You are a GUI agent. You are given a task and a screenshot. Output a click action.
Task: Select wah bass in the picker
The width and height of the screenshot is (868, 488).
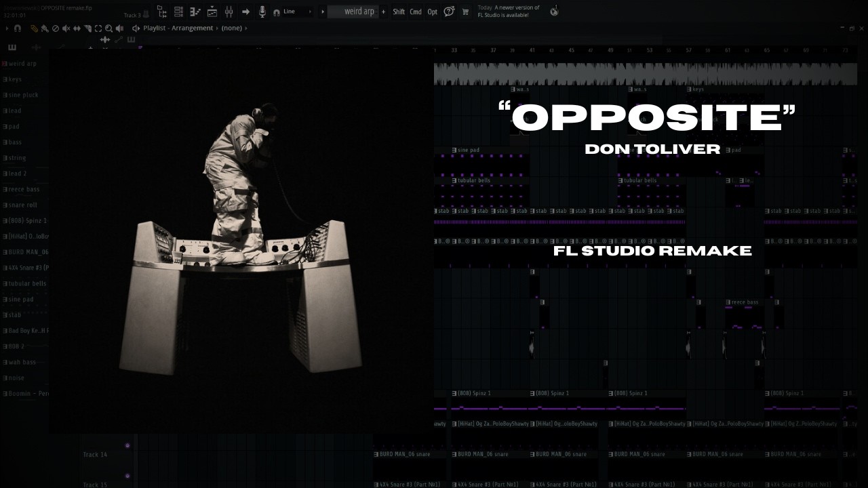point(22,362)
